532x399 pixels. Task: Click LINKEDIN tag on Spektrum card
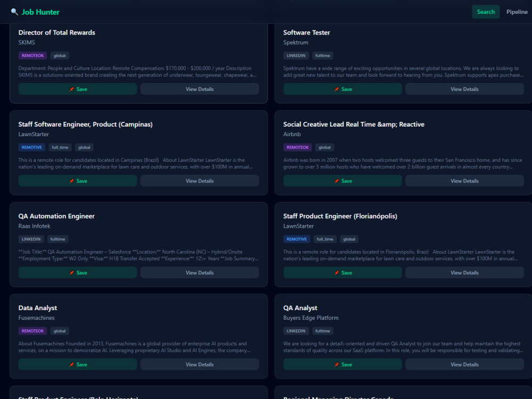(x=296, y=56)
